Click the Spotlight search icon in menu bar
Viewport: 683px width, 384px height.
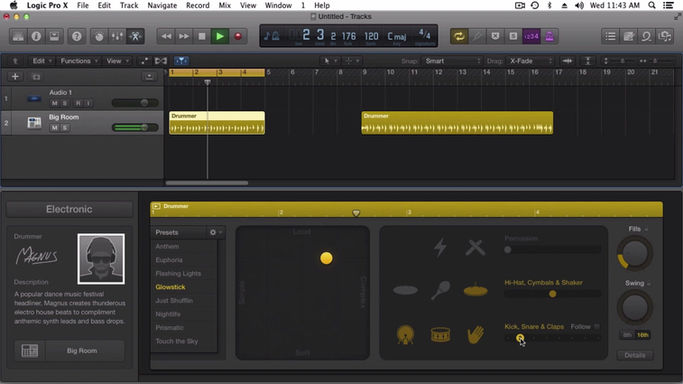652,5
